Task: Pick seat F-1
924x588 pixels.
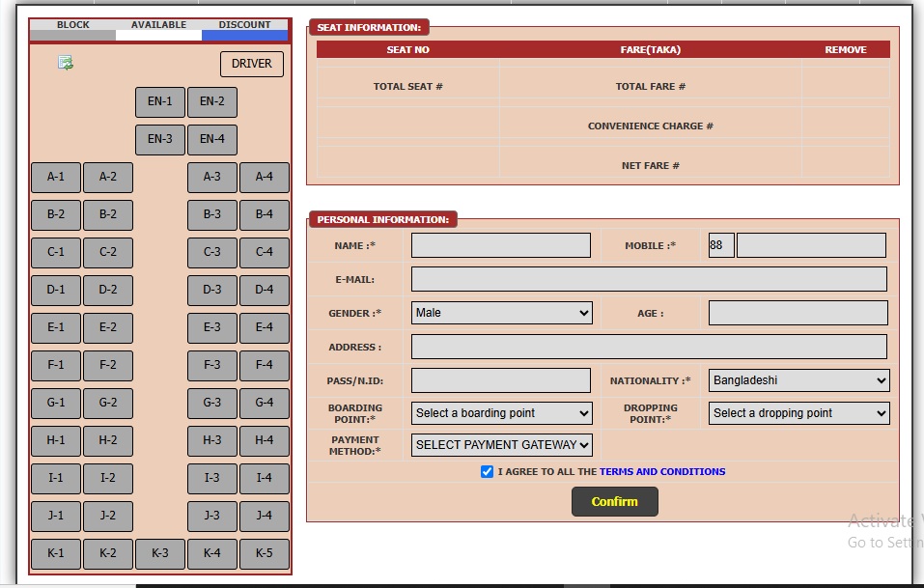Action: pos(56,366)
